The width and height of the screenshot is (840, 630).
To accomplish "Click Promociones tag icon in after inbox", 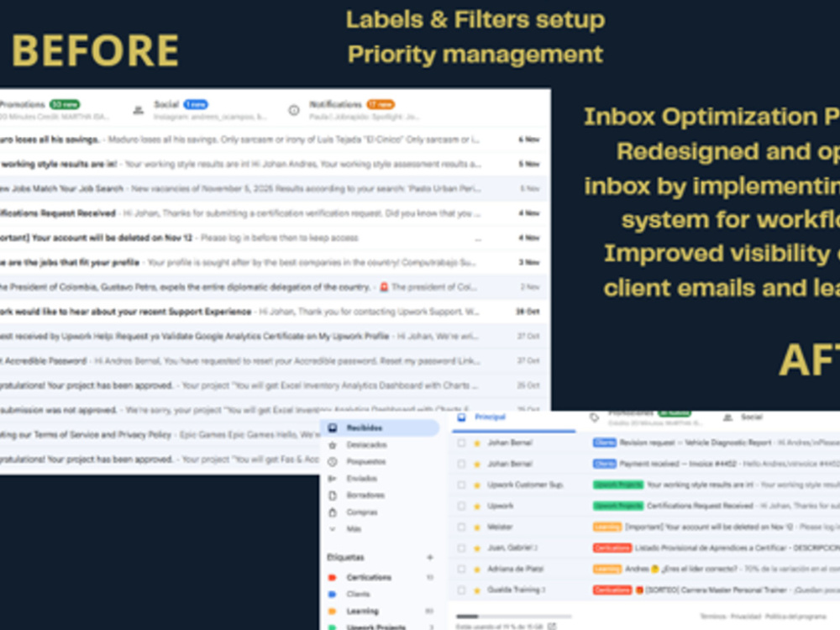I will [594, 417].
